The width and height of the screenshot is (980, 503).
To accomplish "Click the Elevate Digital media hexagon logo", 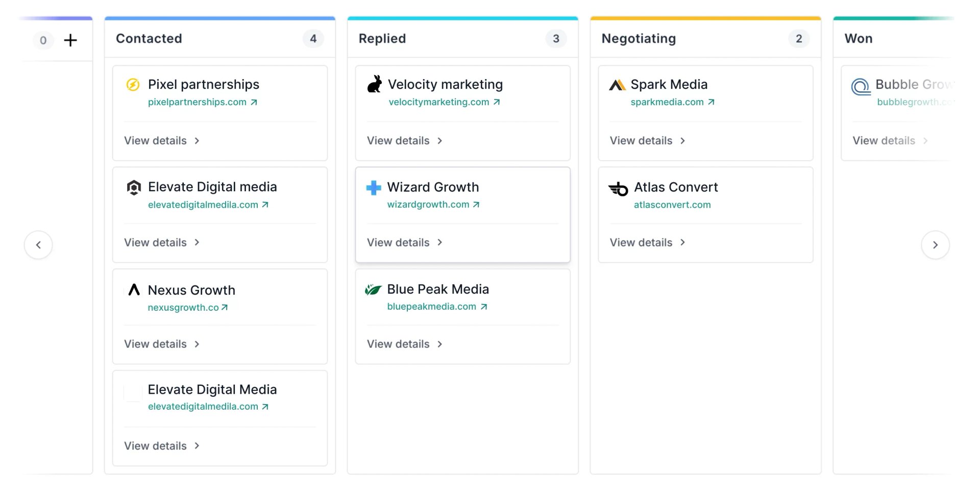I will (134, 188).
